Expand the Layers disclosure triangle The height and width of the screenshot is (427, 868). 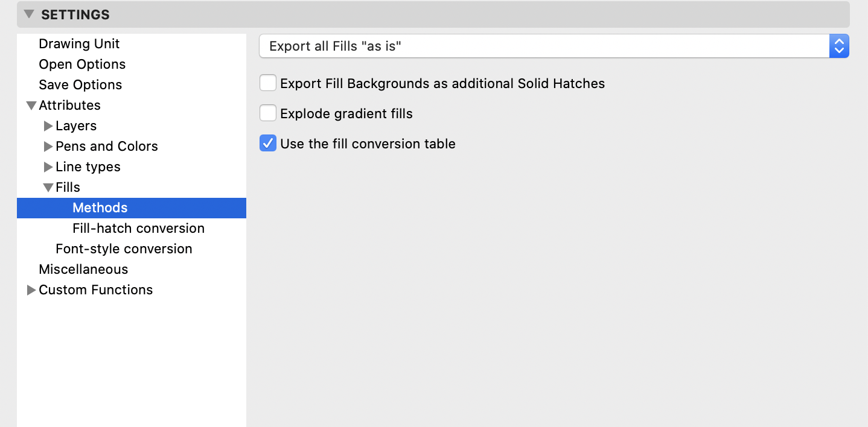48,126
